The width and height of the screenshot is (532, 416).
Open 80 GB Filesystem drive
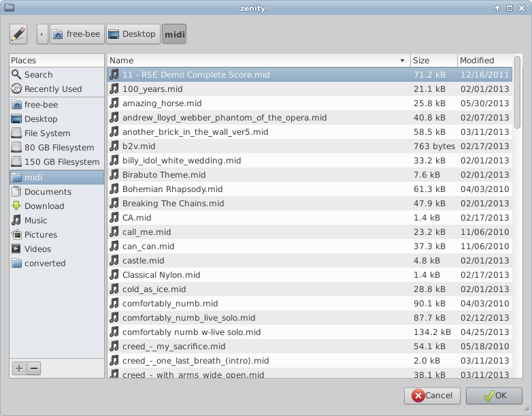56,147
